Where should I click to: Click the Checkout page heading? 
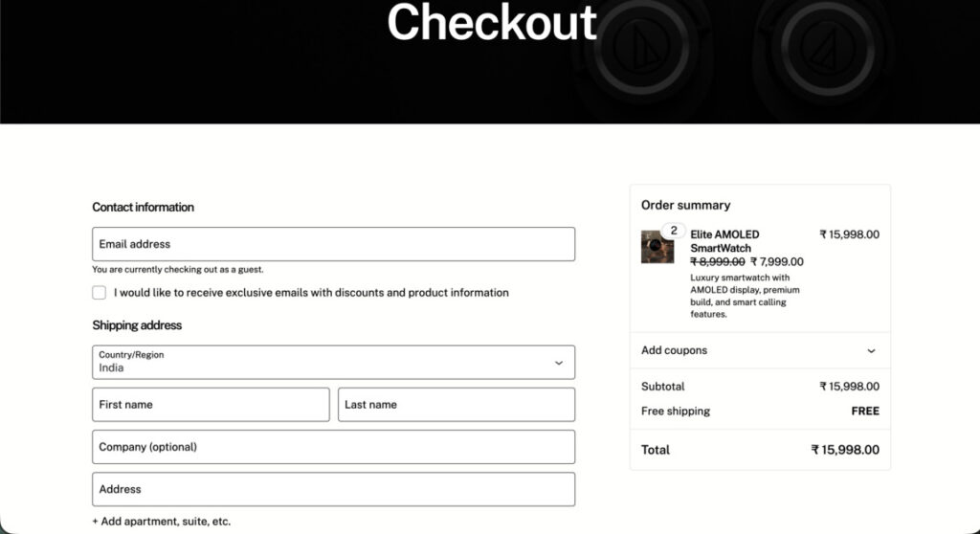[x=491, y=23]
